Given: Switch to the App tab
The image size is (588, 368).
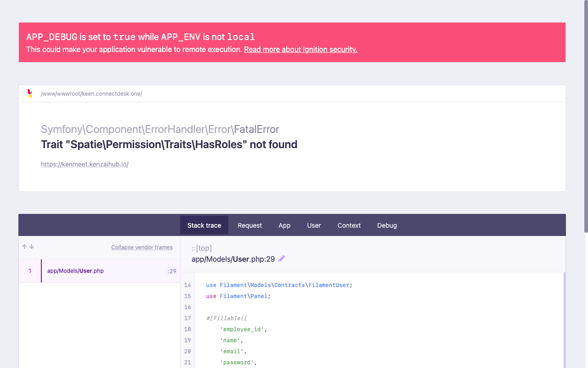Looking at the screenshot, I should pyautogui.click(x=284, y=225).
